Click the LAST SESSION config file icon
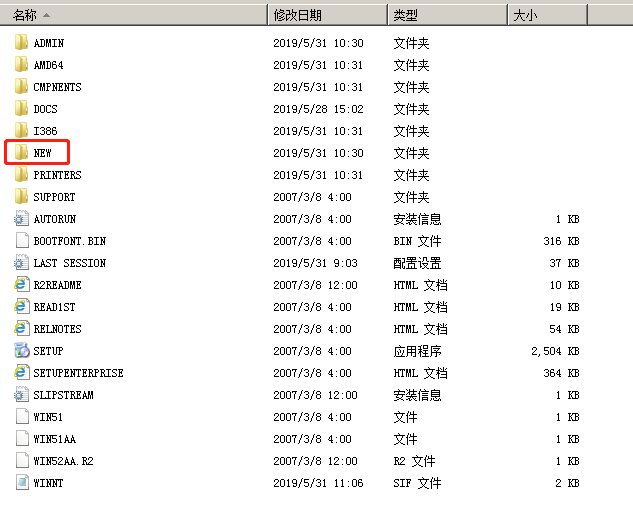This screenshot has width=633, height=518. 22,263
